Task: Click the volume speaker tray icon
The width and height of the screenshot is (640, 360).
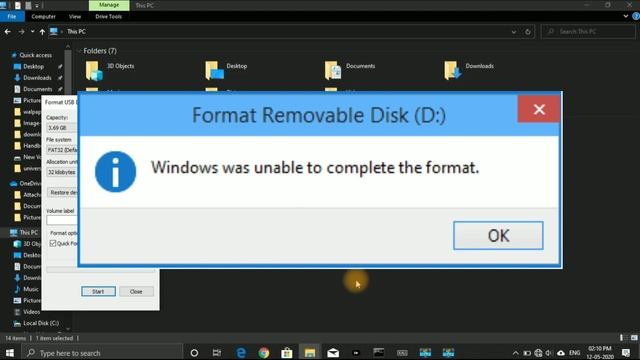Action: (549, 353)
